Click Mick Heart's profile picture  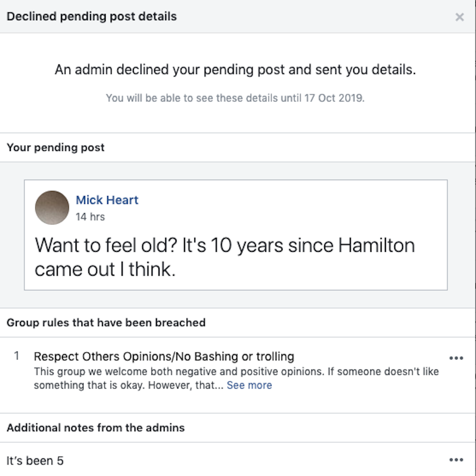pos(52,208)
